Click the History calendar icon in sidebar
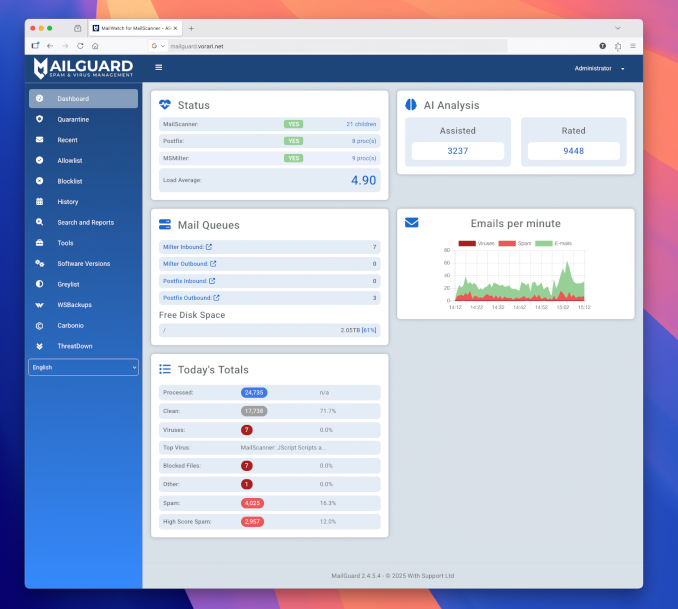 [x=39, y=202]
